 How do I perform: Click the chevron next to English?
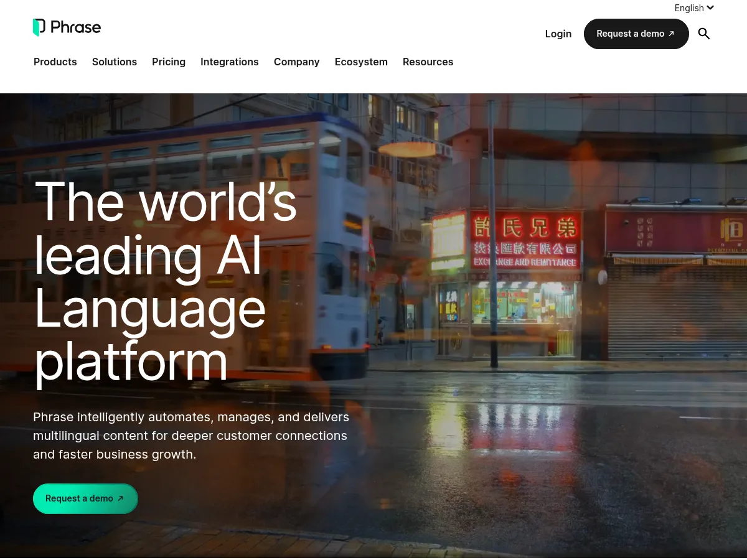pyautogui.click(x=710, y=8)
